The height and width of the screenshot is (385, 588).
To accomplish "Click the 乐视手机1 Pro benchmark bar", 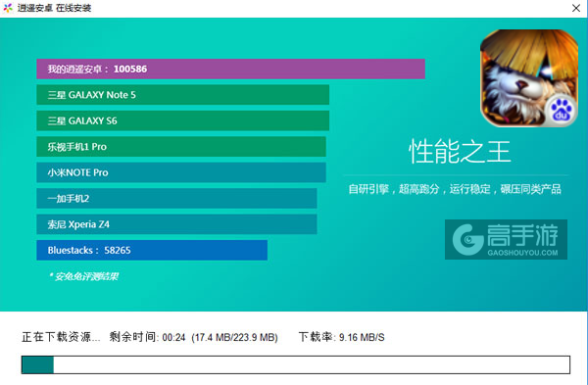I will 181,147.
